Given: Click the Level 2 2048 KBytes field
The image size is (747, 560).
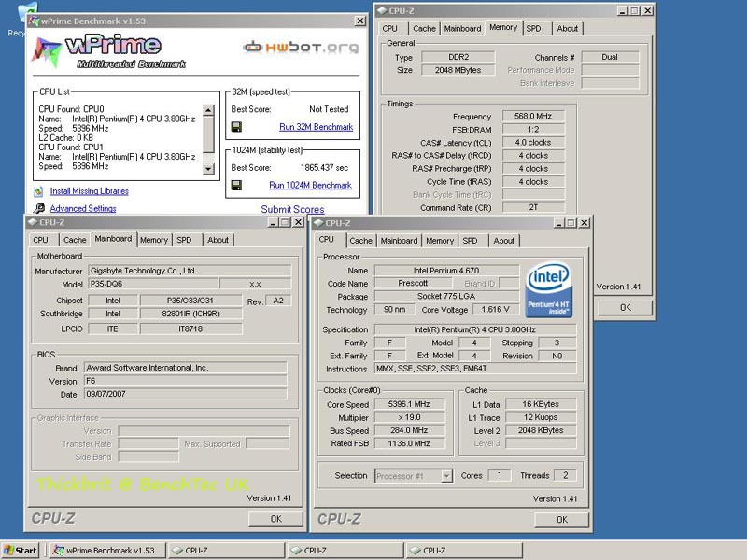Looking at the screenshot, I should [x=541, y=430].
